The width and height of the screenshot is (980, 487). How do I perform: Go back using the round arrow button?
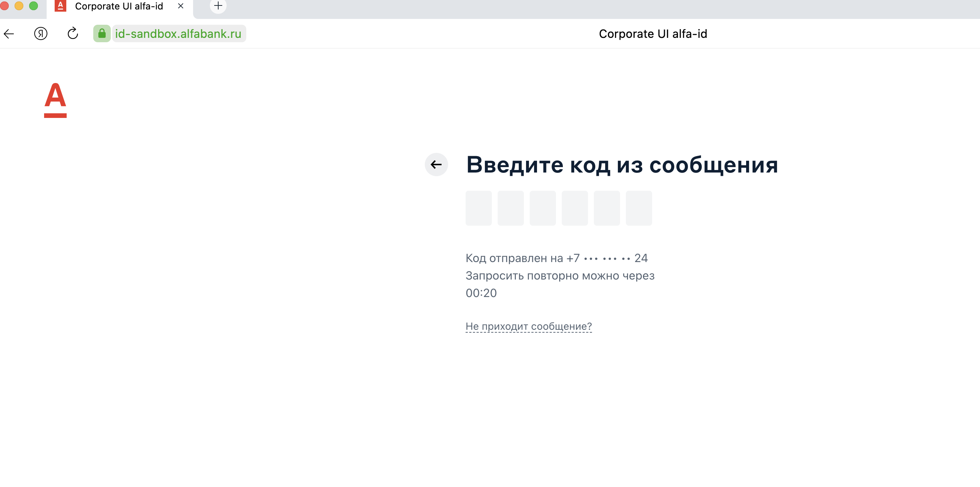[x=436, y=165]
